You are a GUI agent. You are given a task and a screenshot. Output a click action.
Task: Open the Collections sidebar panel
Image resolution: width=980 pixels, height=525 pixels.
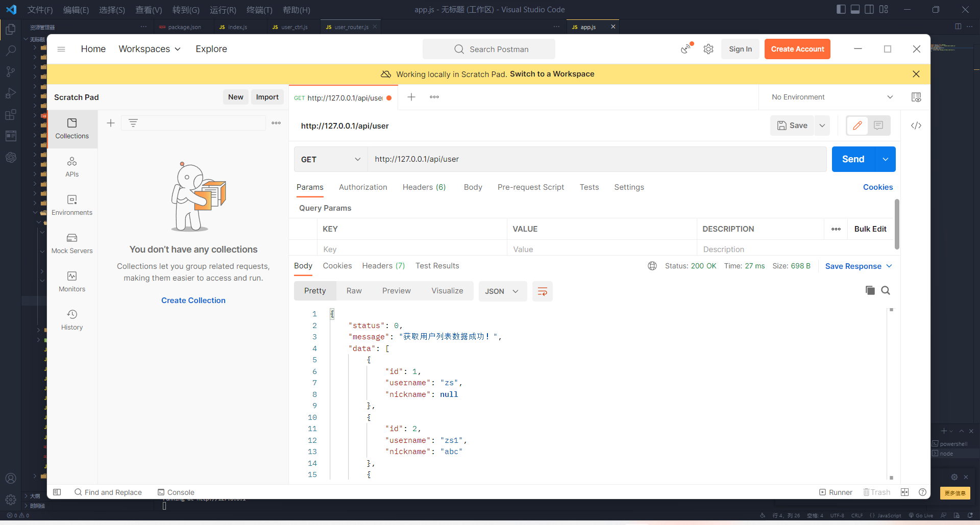pyautogui.click(x=71, y=129)
